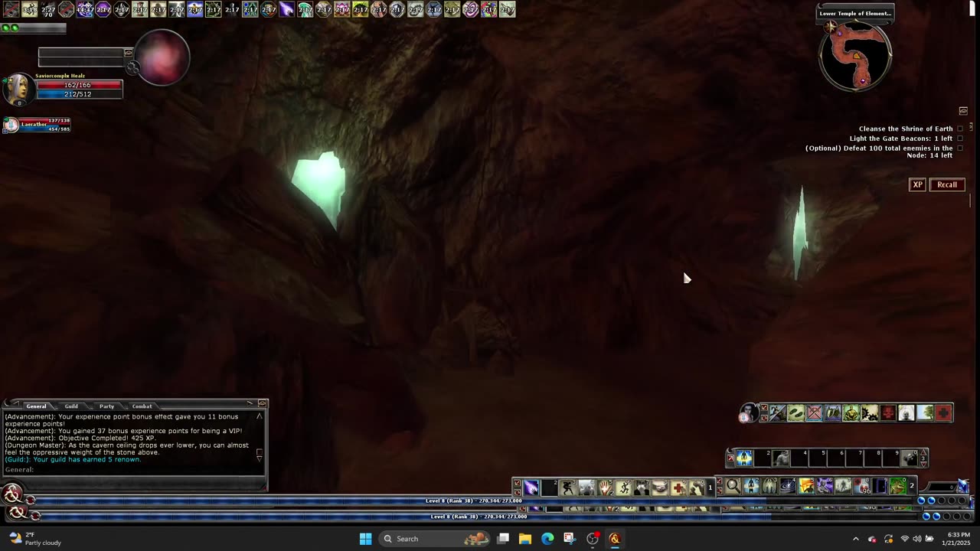The image size is (980, 551).
Task: Activate the sneaking figure skill in hotbar 1 slot 3
Action: (x=567, y=487)
